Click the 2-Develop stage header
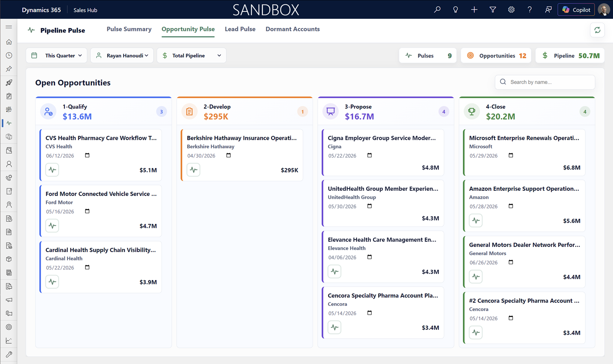 [x=244, y=111]
